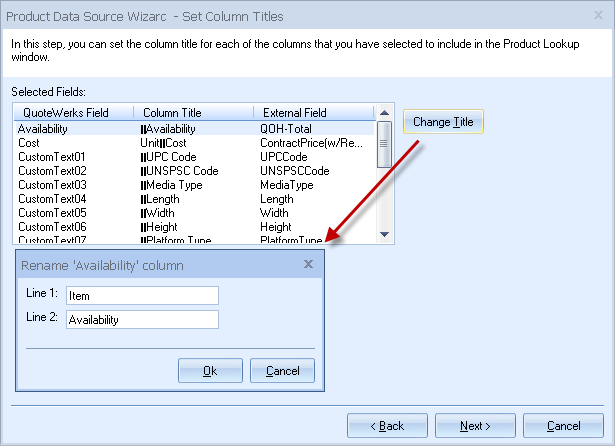Cancel the rename column dialog
Screen dimensions: 615x446
(x=283, y=370)
